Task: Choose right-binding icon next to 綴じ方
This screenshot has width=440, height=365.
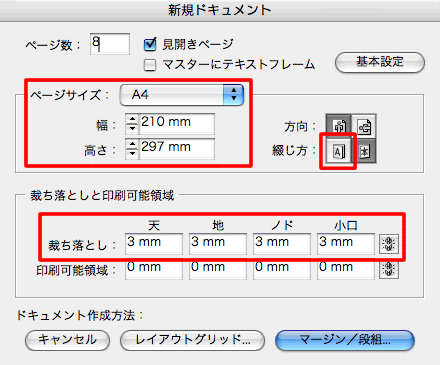Action: 364,152
